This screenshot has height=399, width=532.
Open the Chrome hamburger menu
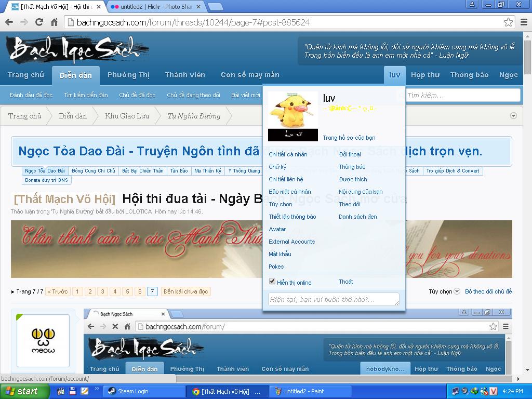tap(523, 22)
